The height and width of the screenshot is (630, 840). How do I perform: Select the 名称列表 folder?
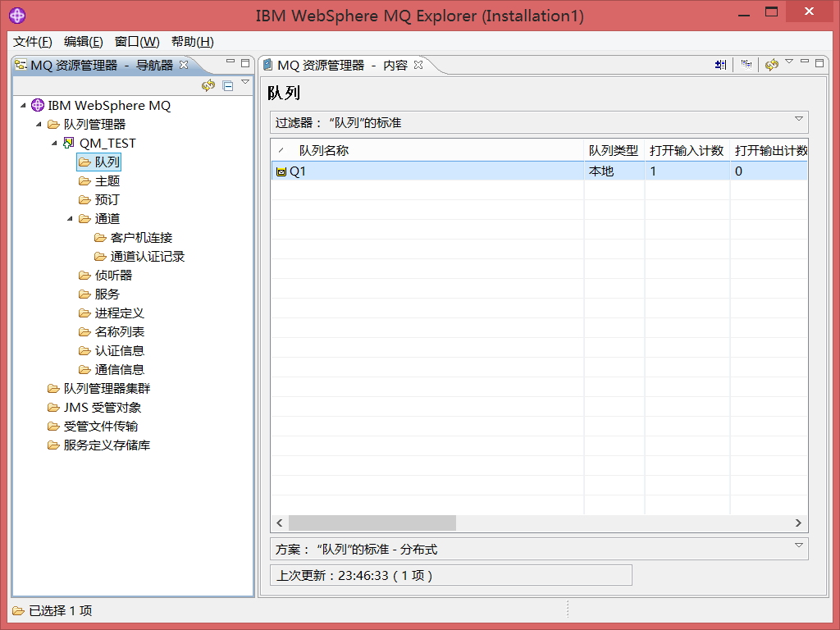pyautogui.click(x=112, y=331)
